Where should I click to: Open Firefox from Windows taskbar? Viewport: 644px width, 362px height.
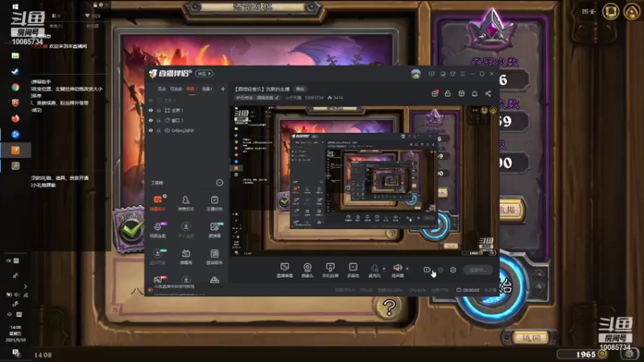(x=15, y=118)
